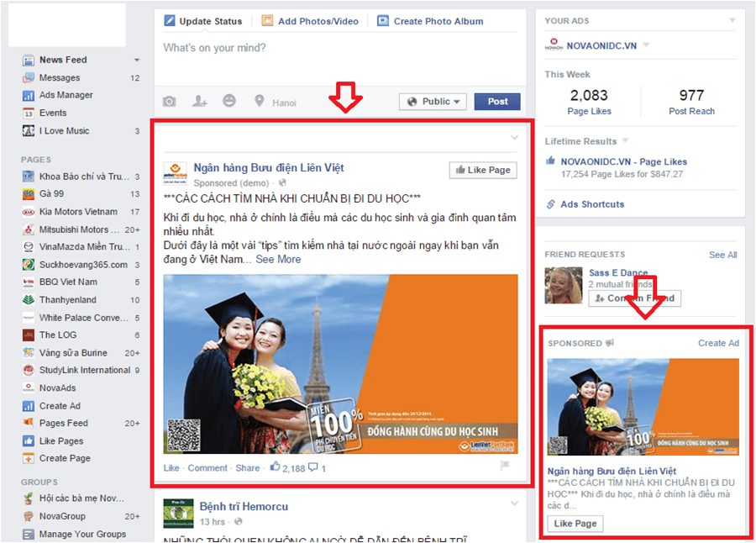The image size is (756, 543).
Task: Expand the News Feed options arrow
Action: 134,60
